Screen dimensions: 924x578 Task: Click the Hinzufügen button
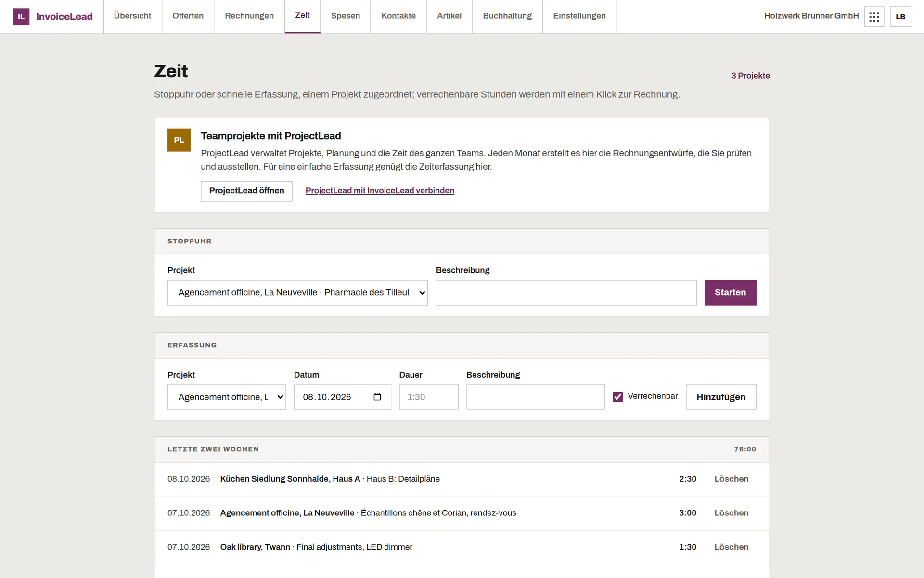[721, 397]
